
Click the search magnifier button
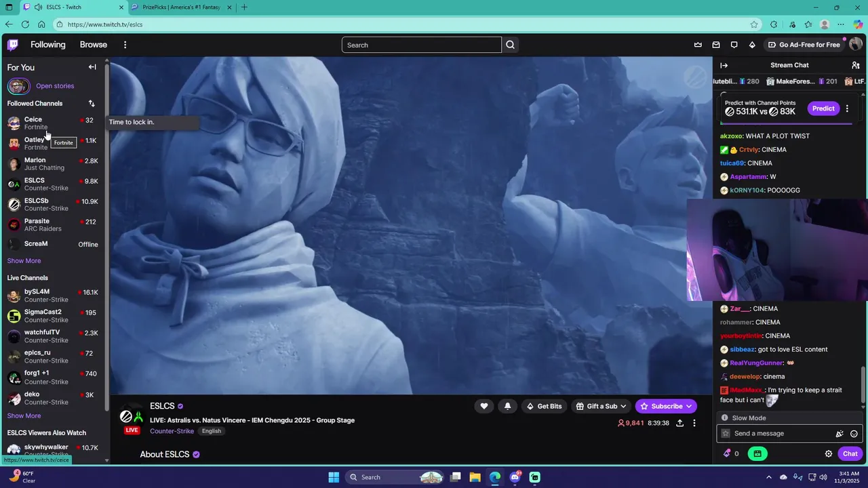[511, 45]
